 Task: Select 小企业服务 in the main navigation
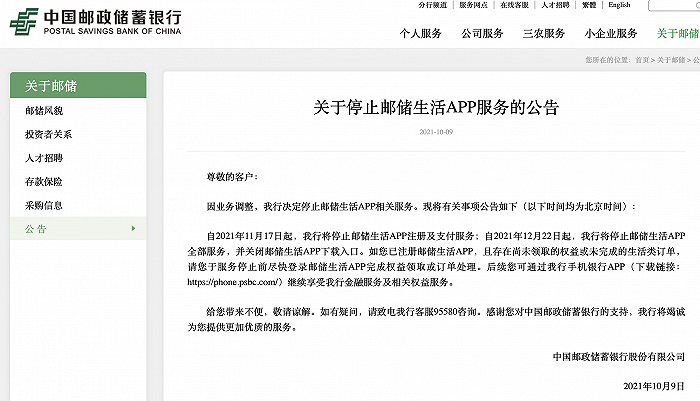(612, 33)
